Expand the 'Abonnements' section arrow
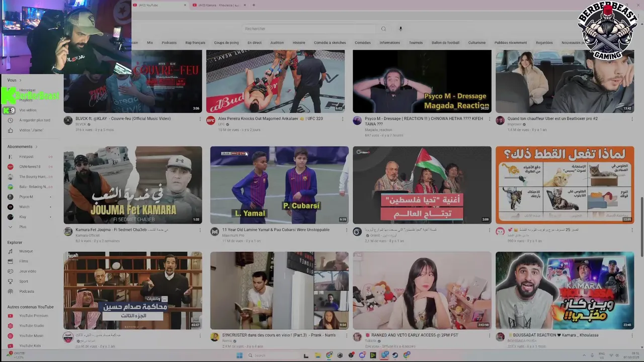Screen dimensions: 644x362 36,147
